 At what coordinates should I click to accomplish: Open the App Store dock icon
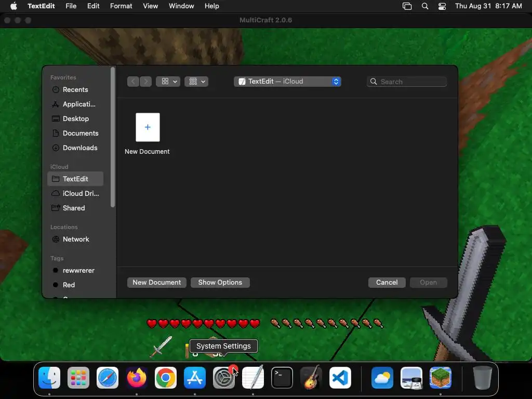click(x=195, y=378)
